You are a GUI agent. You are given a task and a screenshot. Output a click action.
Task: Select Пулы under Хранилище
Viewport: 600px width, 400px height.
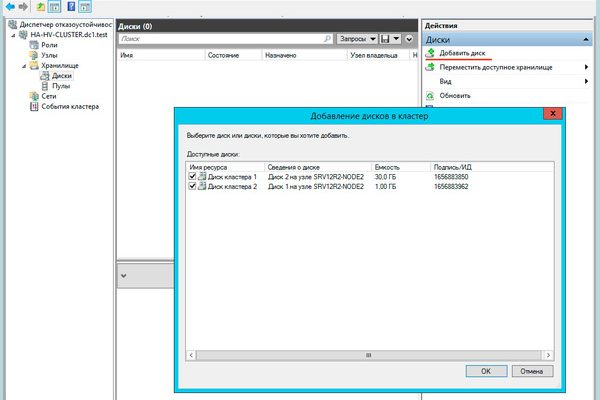[x=61, y=86]
